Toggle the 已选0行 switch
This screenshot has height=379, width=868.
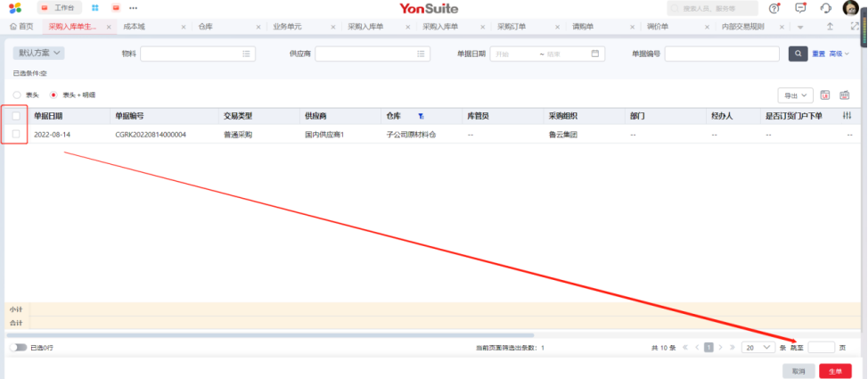tap(17, 347)
